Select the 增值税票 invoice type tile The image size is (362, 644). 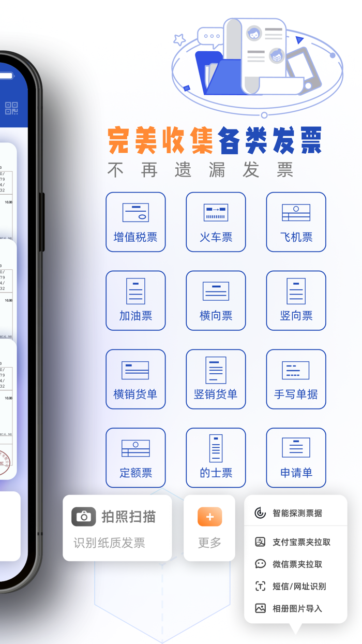tap(135, 222)
